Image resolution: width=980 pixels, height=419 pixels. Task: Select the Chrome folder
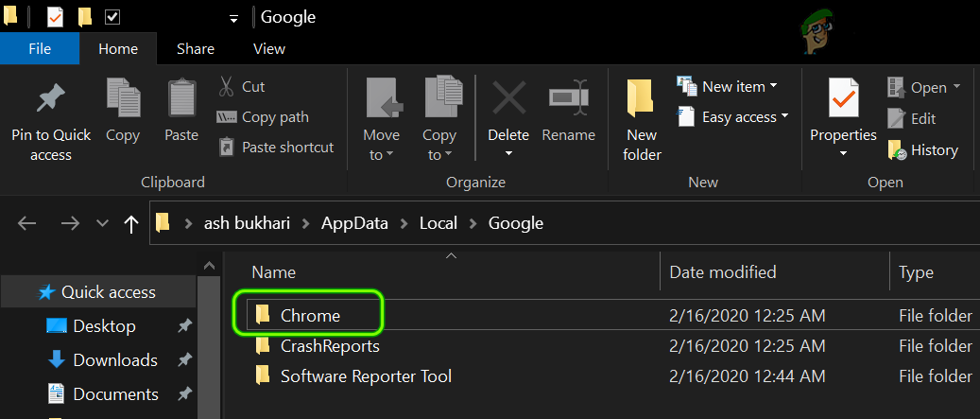(x=310, y=316)
